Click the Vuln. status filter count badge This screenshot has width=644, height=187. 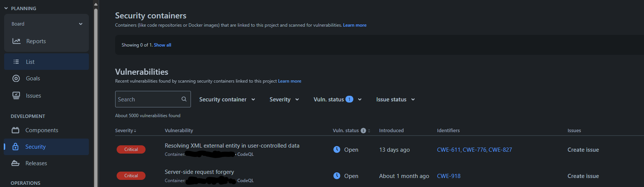coord(349,99)
